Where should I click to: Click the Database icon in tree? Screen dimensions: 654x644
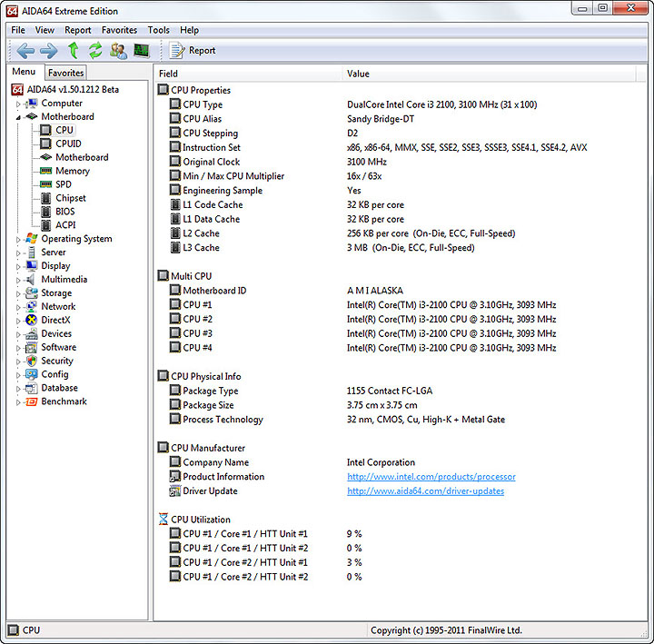pos(31,388)
